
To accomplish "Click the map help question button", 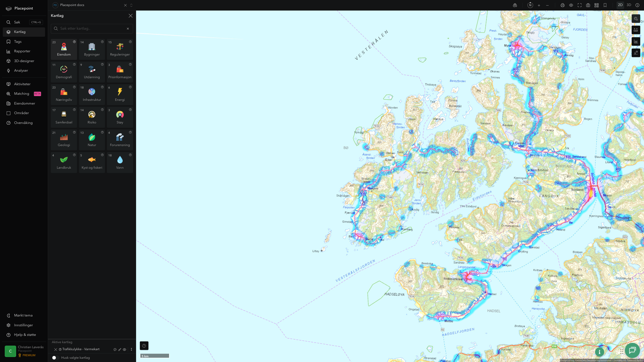I will [144, 346].
